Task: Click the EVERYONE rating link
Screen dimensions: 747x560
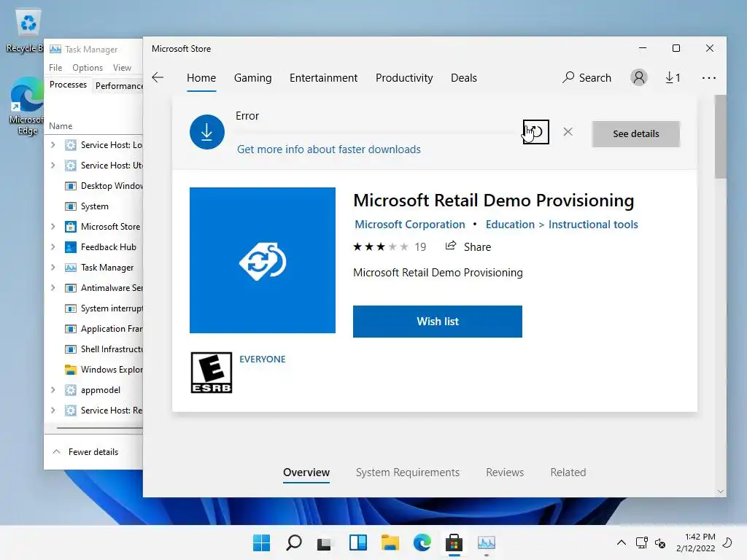Action: click(x=262, y=359)
